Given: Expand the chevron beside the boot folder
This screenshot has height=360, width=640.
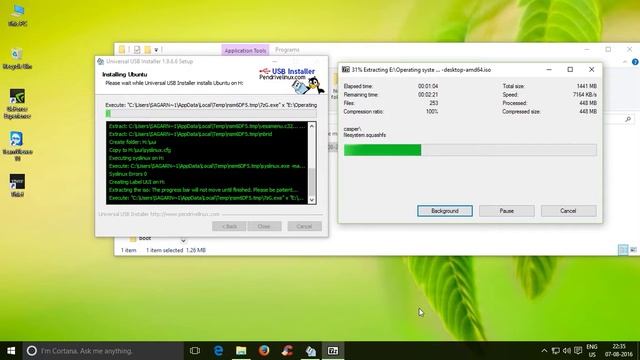Looking at the screenshot, I should (x=183, y=240).
